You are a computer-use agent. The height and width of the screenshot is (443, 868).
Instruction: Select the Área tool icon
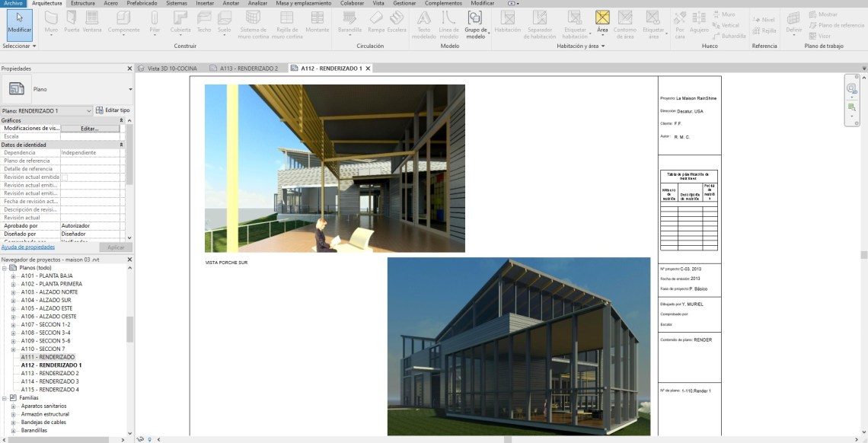(x=602, y=18)
